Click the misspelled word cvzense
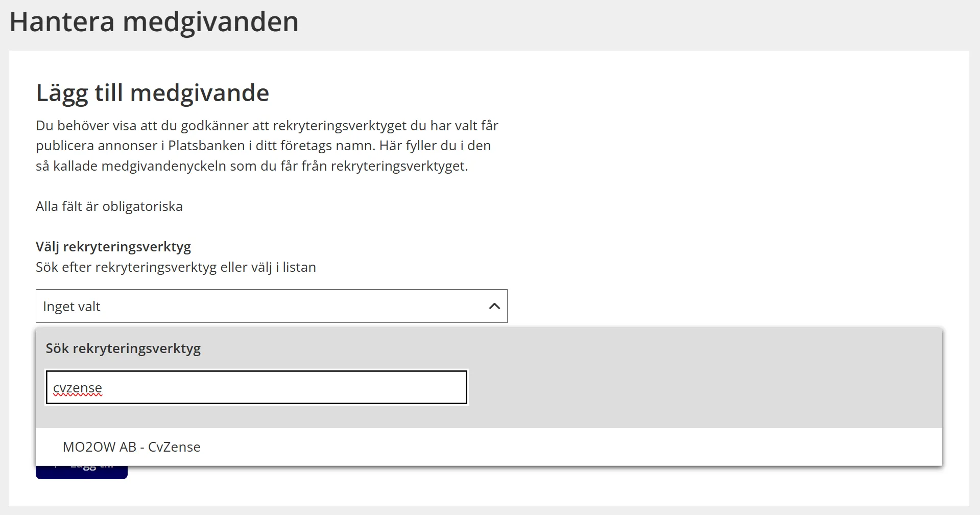 (77, 387)
